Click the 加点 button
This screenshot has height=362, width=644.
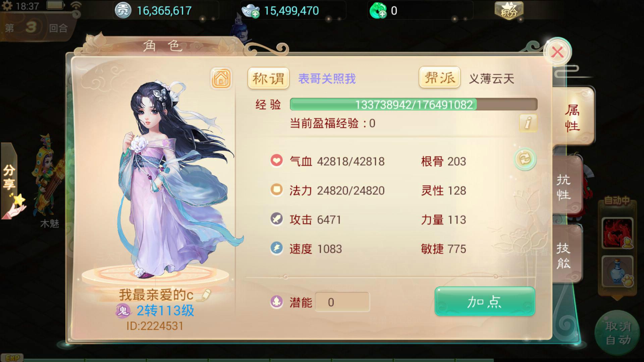[485, 301]
